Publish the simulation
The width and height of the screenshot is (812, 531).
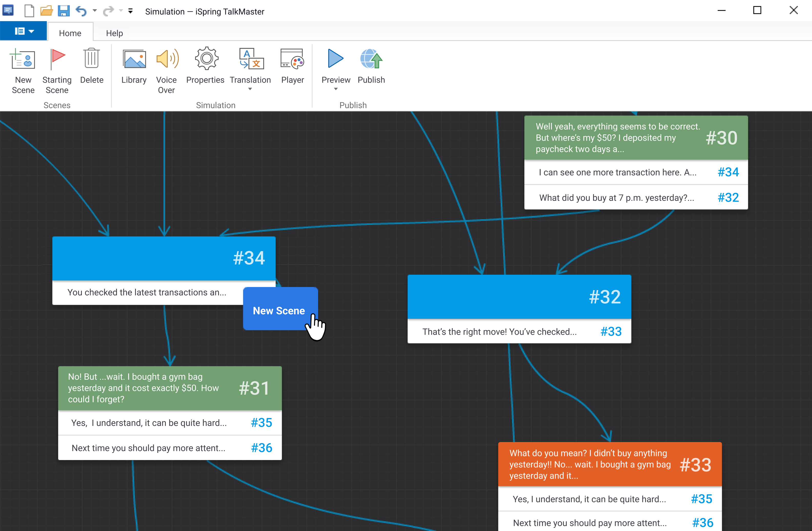tap(371, 66)
